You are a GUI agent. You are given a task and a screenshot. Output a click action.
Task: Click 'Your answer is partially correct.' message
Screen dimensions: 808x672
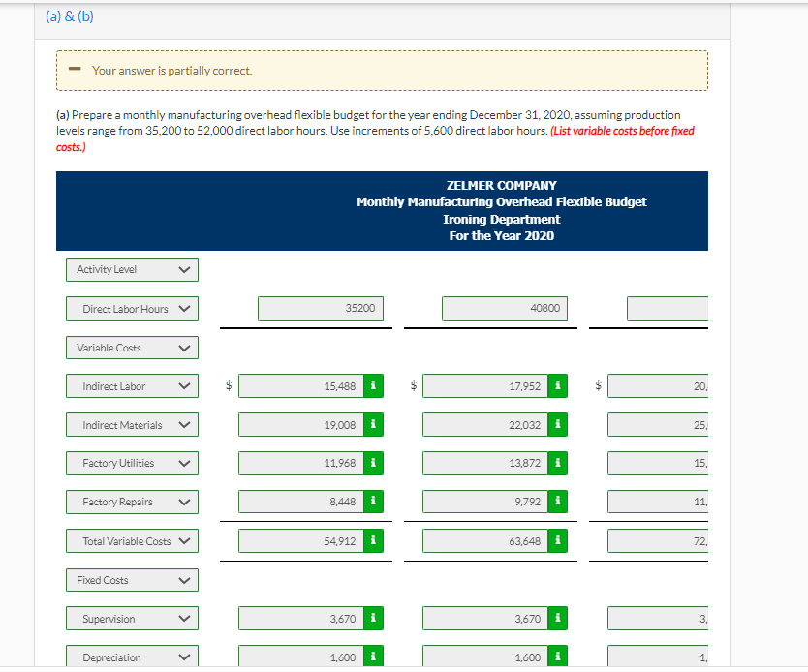pos(172,71)
